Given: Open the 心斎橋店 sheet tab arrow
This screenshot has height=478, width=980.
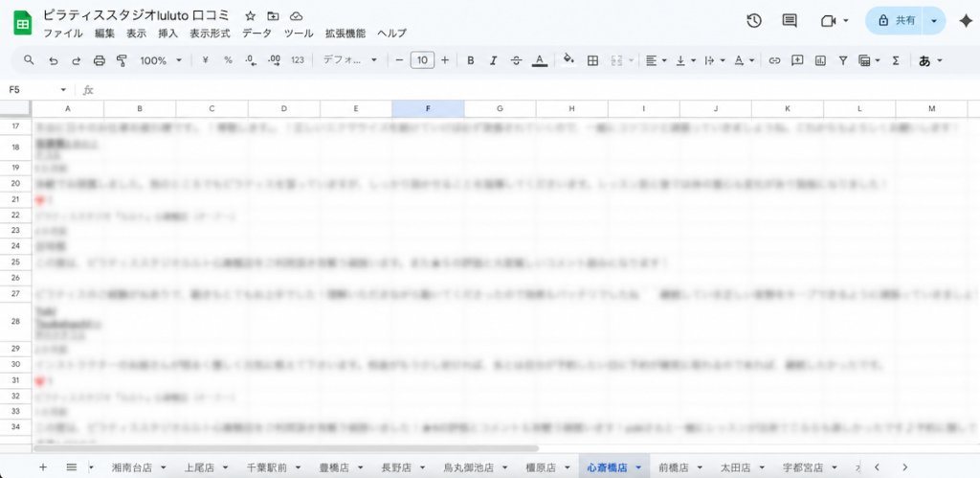Looking at the screenshot, I should (x=637, y=467).
